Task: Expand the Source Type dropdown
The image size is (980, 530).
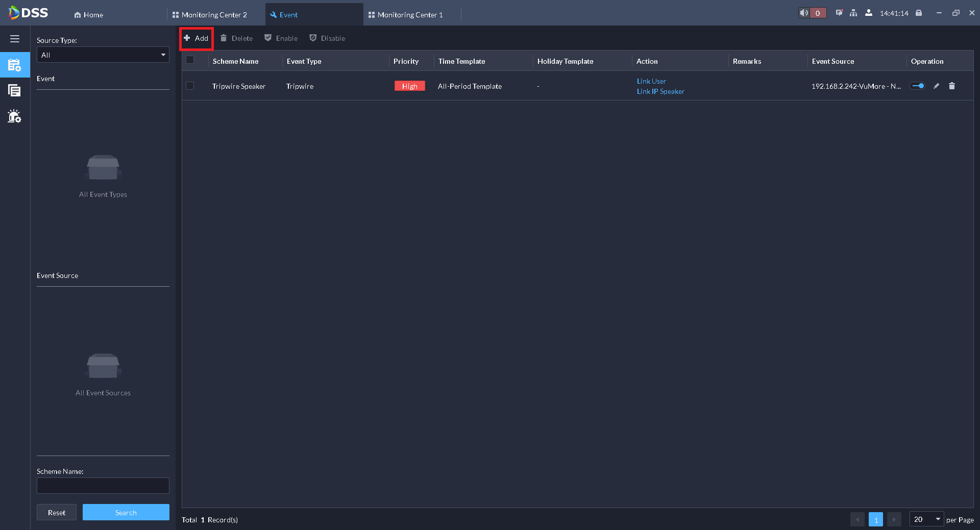Action: (x=103, y=55)
